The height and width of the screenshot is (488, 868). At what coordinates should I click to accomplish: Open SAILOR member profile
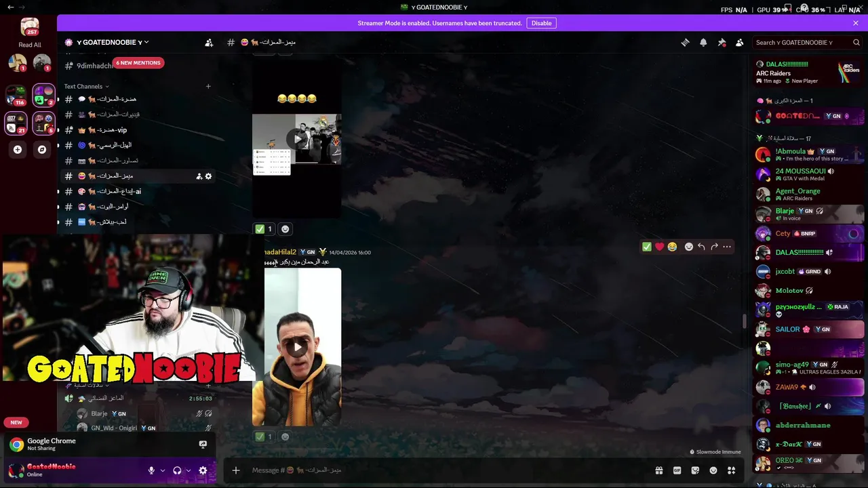[809, 329]
